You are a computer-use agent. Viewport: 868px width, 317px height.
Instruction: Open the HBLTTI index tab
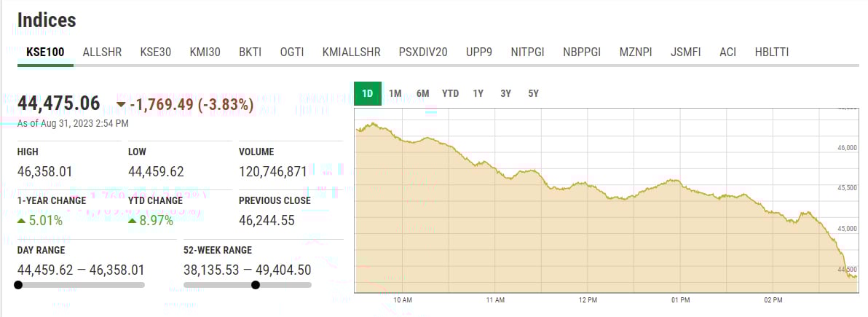click(772, 52)
